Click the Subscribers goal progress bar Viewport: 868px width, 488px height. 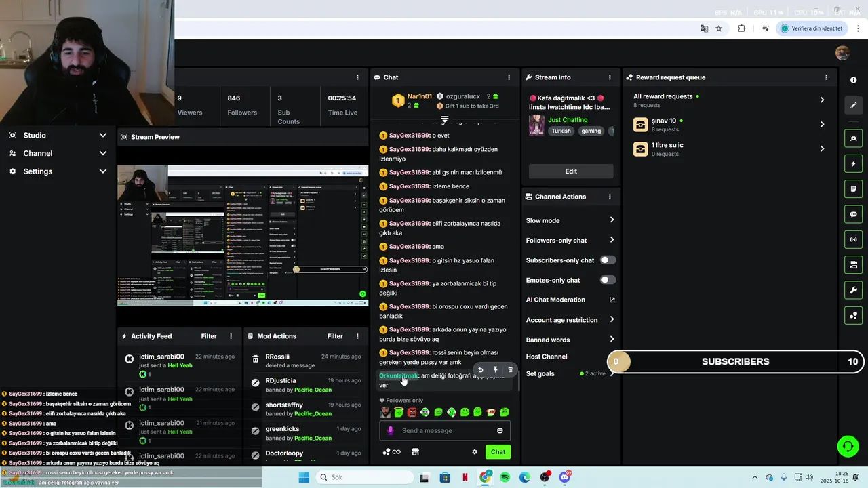[735, 362]
